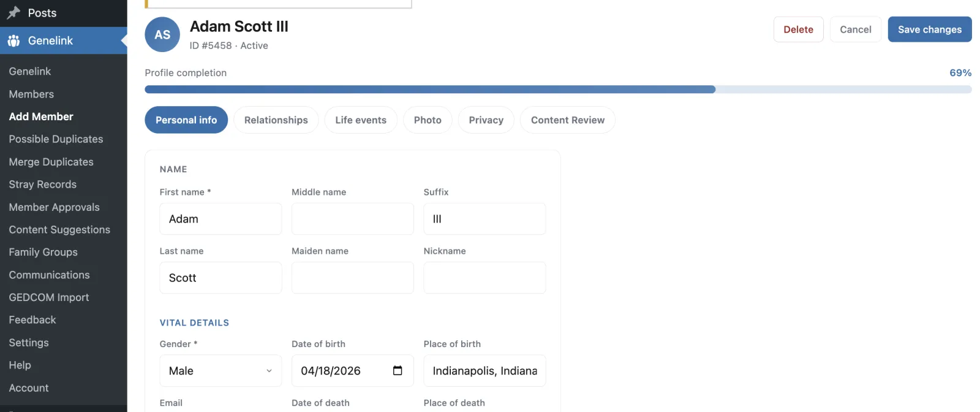The image size is (980, 412).
Task: Open the Life events tab
Action: 361,120
